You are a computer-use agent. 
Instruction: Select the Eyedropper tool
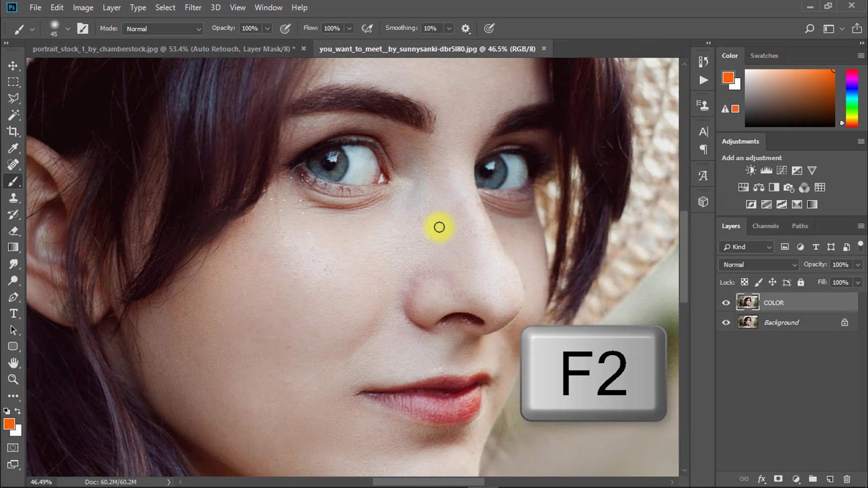(x=13, y=148)
